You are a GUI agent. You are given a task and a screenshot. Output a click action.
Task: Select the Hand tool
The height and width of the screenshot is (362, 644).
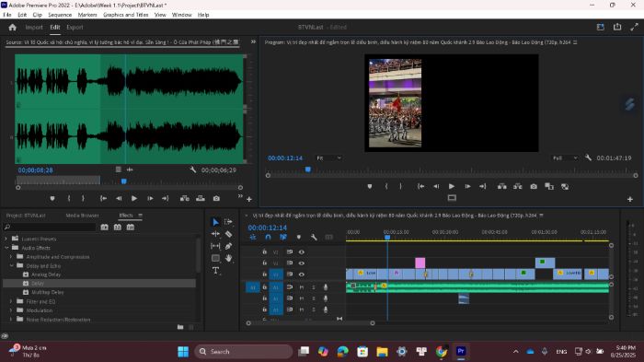point(229,258)
